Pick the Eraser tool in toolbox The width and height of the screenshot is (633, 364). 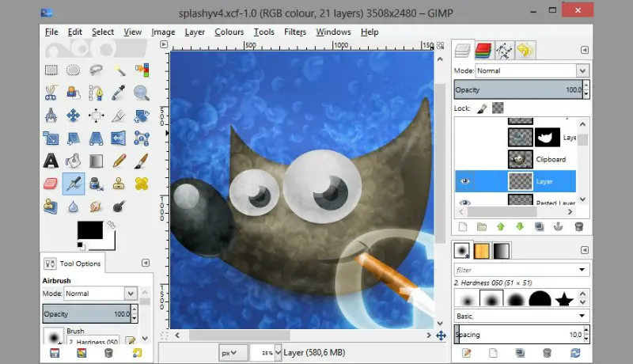click(x=51, y=184)
